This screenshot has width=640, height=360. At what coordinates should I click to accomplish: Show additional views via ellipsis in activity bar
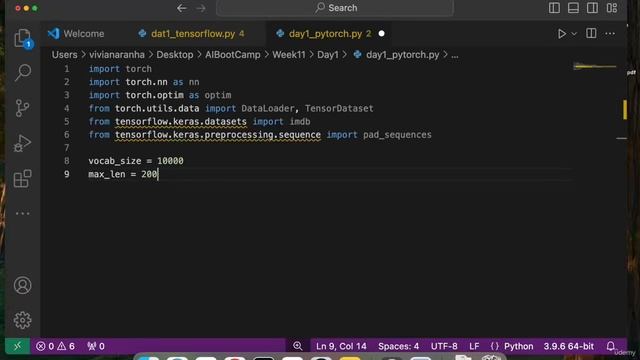22,213
